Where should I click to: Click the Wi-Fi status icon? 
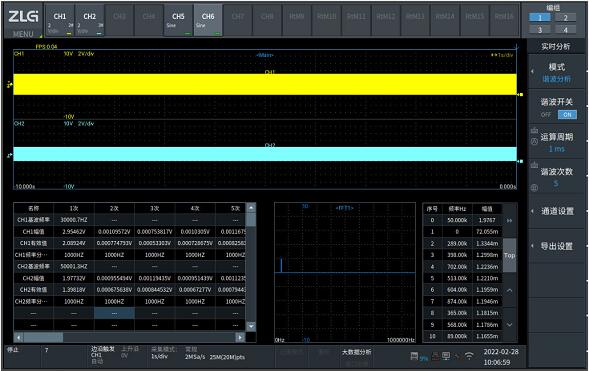469,356
